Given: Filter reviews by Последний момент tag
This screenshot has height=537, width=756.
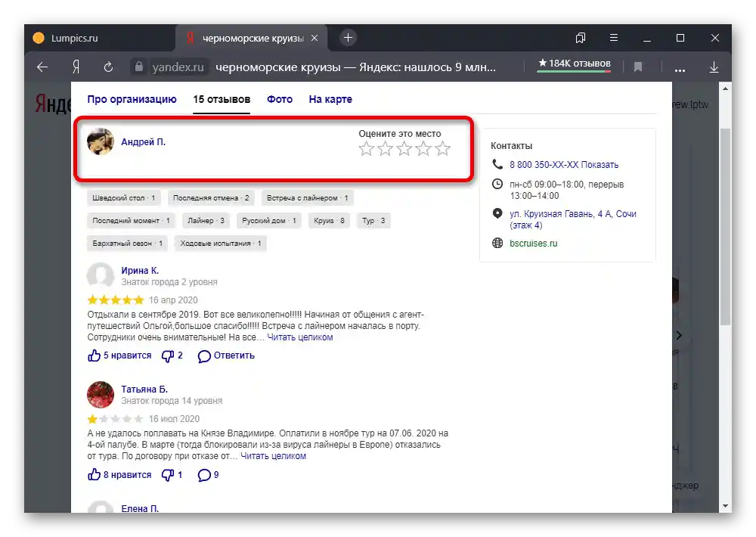Looking at the screenshot, I should pyautogui.click(x=131, y=221).
